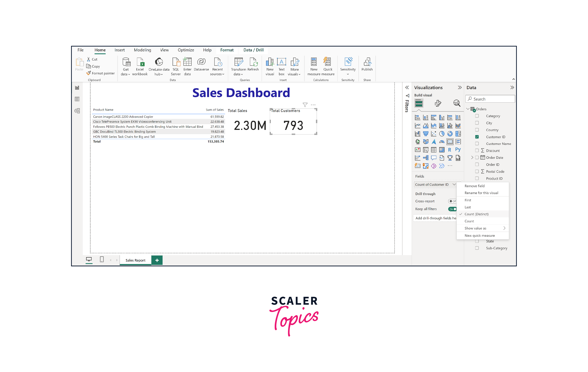588x372 pixels.
Task: Select Count in the context menu
Action: 469,221
